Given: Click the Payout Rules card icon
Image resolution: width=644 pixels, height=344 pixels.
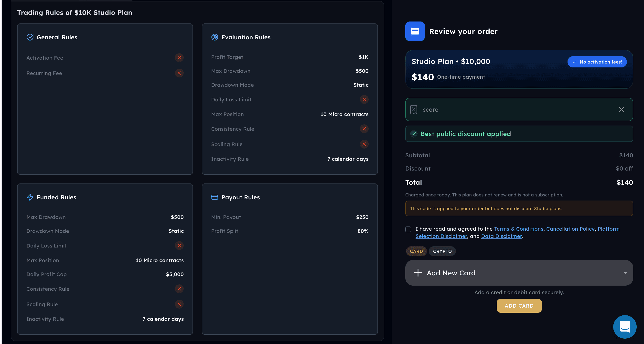Looking at the screenshot, I should 215,197.
